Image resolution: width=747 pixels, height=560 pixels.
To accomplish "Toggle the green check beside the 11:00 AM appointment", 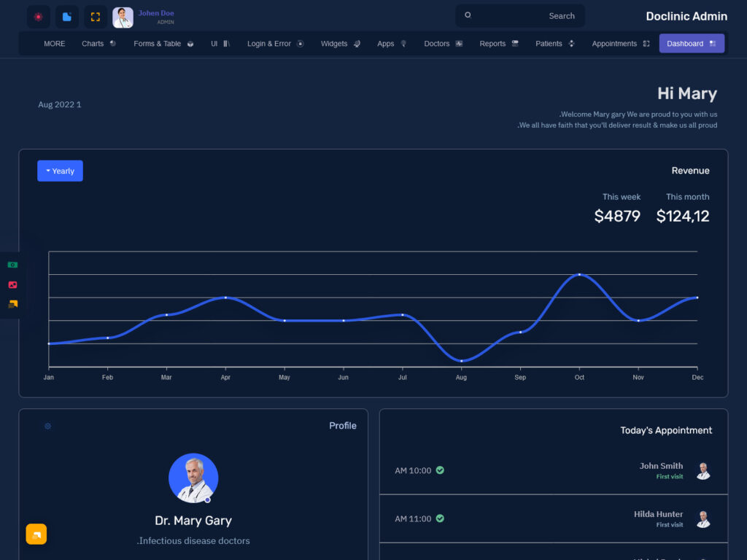I will point(439,518).
